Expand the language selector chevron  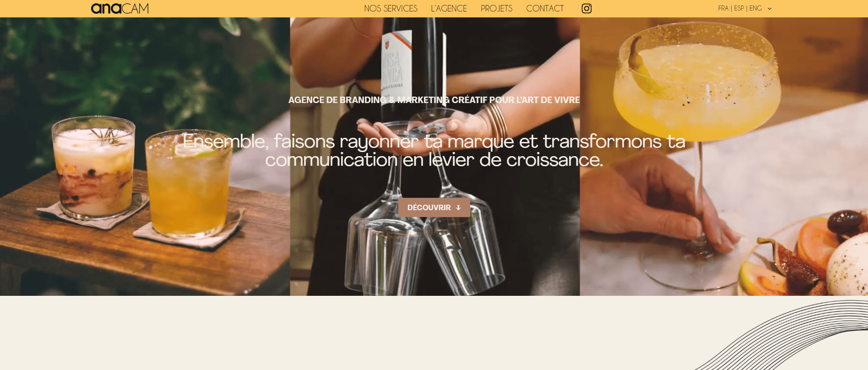coord(770,9)
